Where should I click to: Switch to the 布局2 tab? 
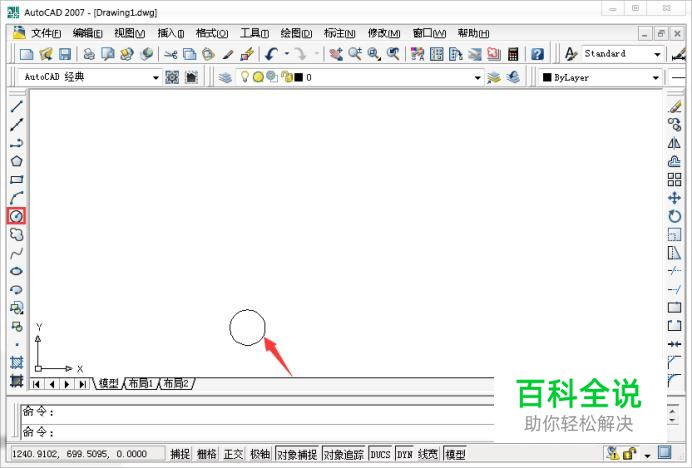coord(176,383)
